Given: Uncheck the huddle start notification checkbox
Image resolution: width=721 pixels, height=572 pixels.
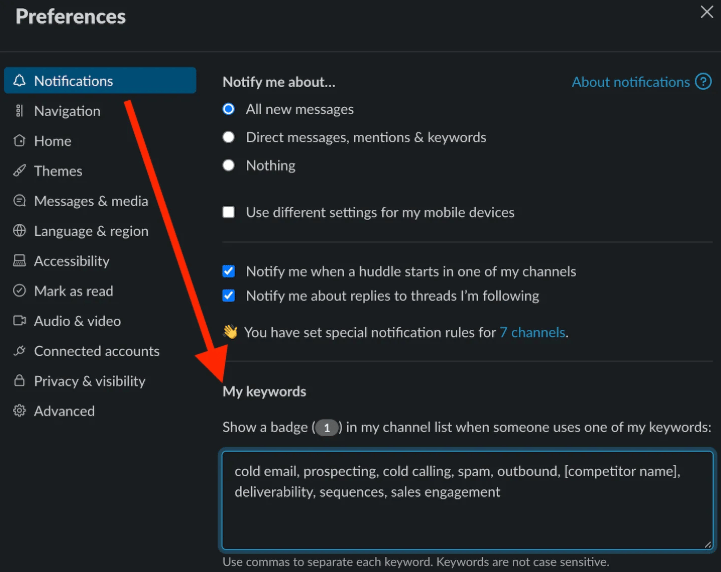Looking at the screenshot, I should point(229,271).
